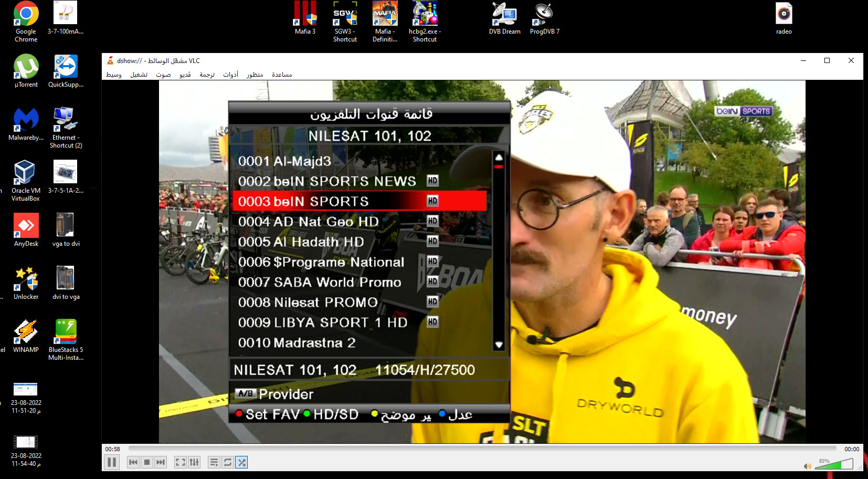The image size is (868, 479).
Task: Open the radeo desktop file
Action: coord(784,18)
